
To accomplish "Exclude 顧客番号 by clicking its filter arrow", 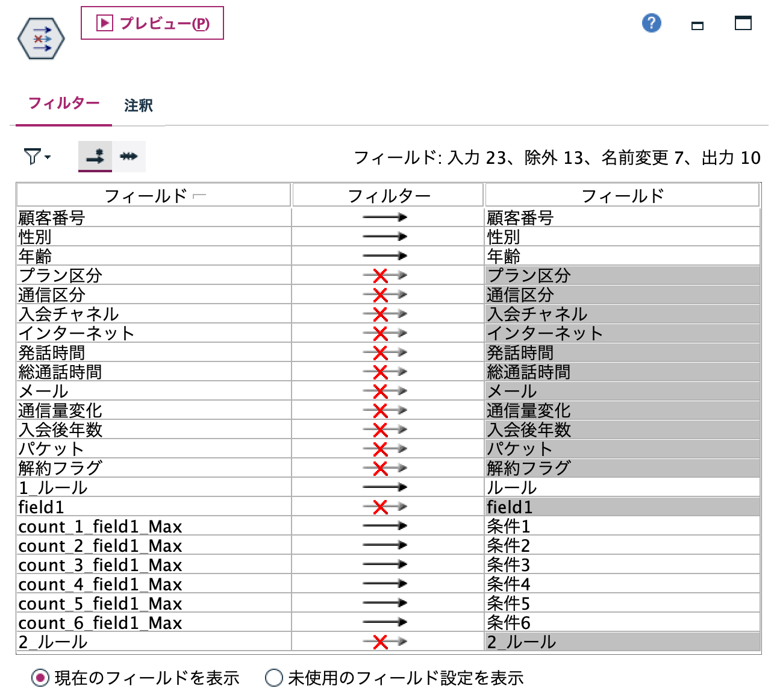I will [384, 217].
